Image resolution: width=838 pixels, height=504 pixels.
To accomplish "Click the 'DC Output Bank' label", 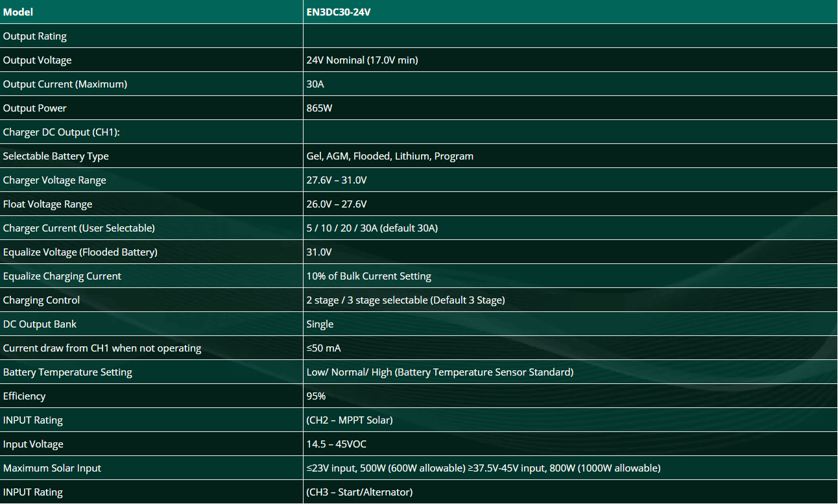I will point(40,324).
